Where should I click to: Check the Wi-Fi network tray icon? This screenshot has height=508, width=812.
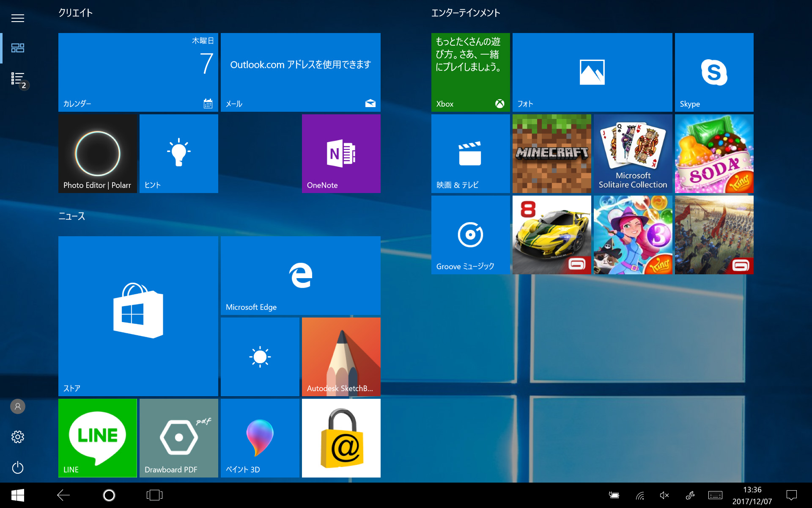[x=639, y=495]
